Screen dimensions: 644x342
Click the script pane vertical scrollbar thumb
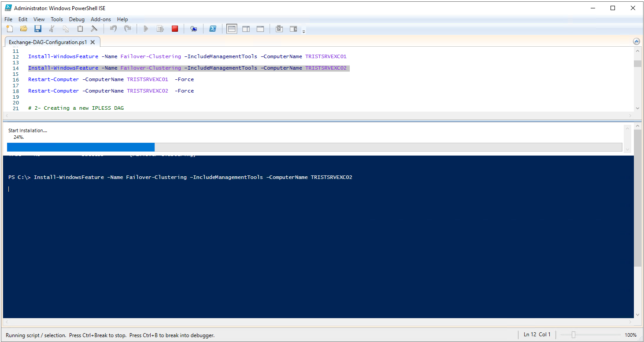coord(637,63)
